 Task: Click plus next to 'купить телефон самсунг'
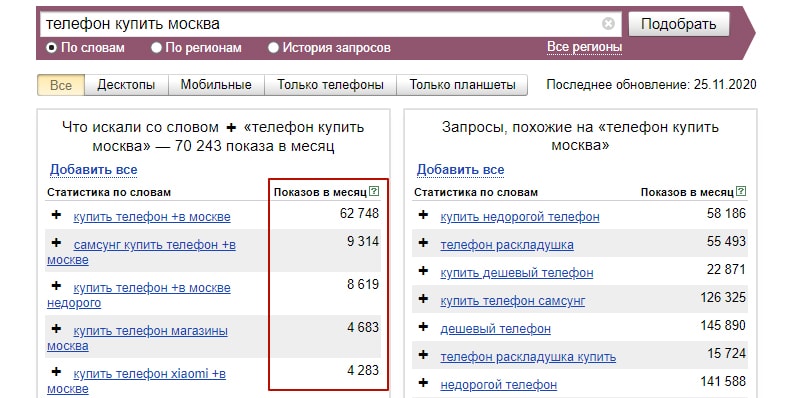[x=423, y=299]
